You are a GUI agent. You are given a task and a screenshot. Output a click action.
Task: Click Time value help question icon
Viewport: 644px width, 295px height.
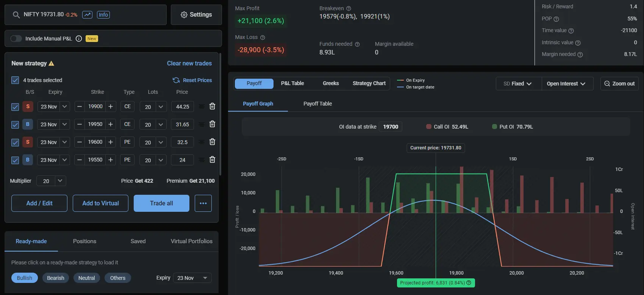[571, 31]
